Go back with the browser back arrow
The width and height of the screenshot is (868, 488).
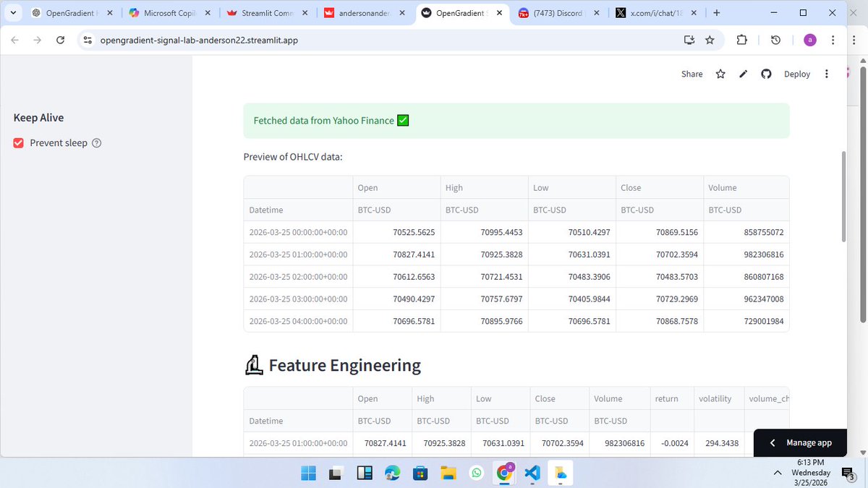[15, 40]
